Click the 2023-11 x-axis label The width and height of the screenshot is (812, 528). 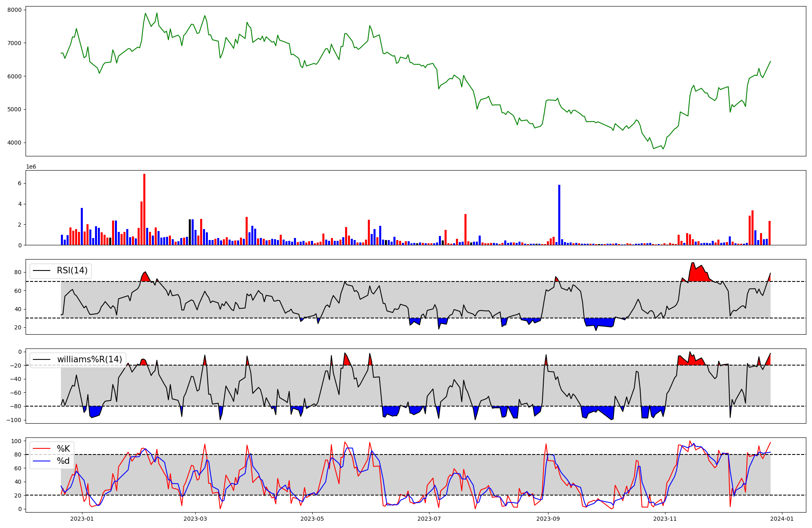click(665, 519)
